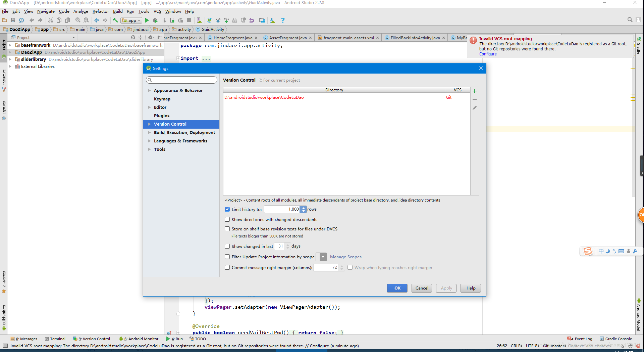Open Project Structure toolbar icon
644x352 pixels.
coord(262,20)
